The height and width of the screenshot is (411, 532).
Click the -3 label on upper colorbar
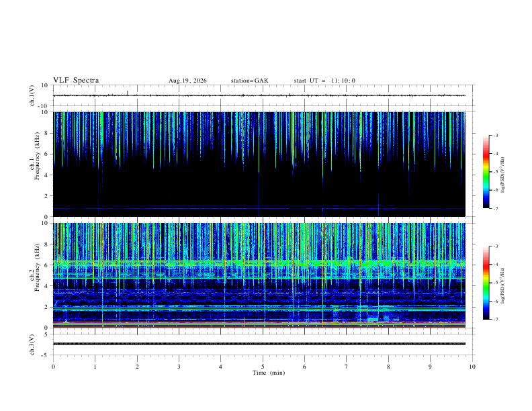coord(495,135)
